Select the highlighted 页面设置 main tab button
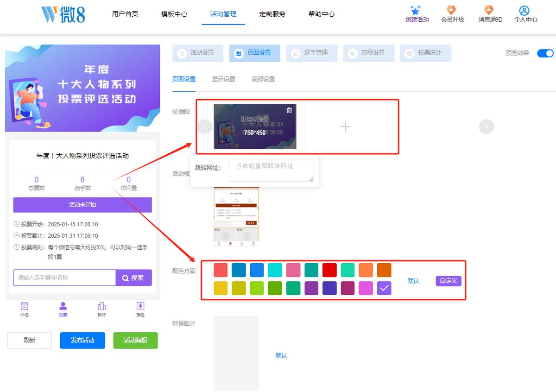Image resolution: width=556 pixels, height=392 pixels. click(255, 53)
